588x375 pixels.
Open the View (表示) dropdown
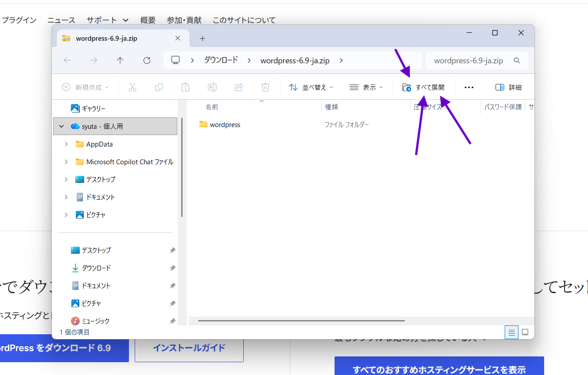[x=366, y=88]
